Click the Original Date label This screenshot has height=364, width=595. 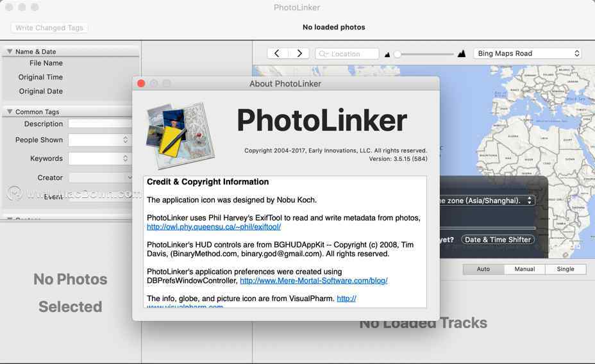pyautogui.click(x=40, y=91)
